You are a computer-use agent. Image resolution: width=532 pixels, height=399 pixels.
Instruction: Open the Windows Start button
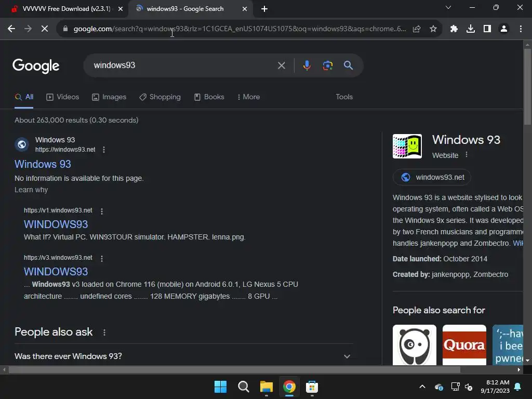click(x=220, y=387)
